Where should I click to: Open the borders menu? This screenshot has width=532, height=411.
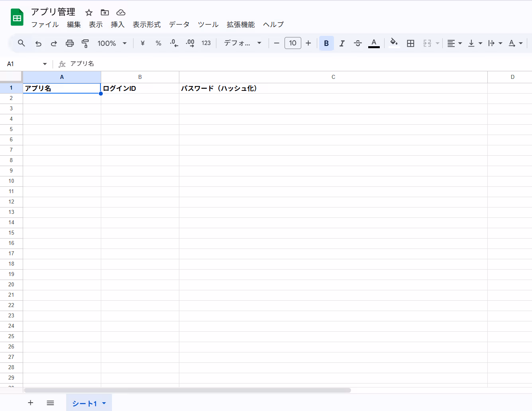(x=411, y=43)
